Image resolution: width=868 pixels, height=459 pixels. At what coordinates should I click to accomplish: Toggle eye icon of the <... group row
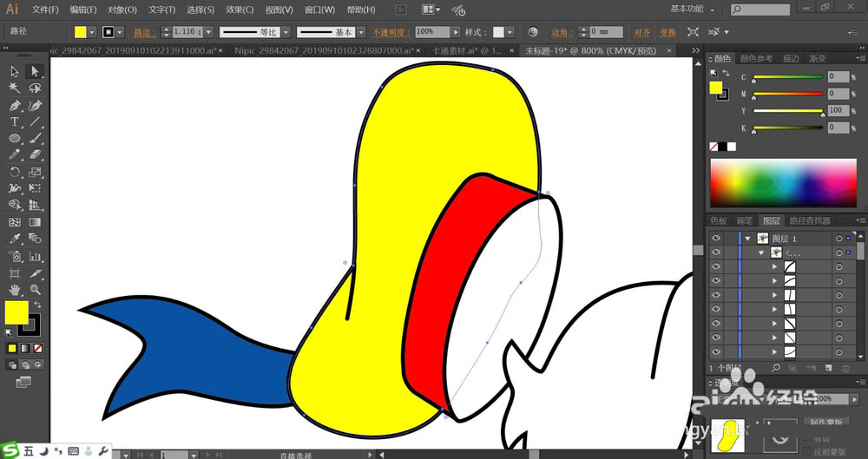pos(716,252)
